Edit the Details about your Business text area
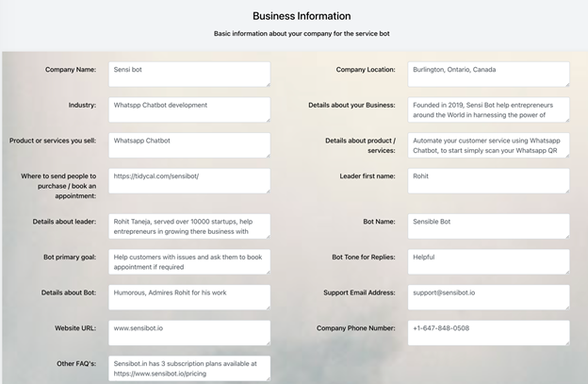 pyautogui.click(x=488, y=109)
